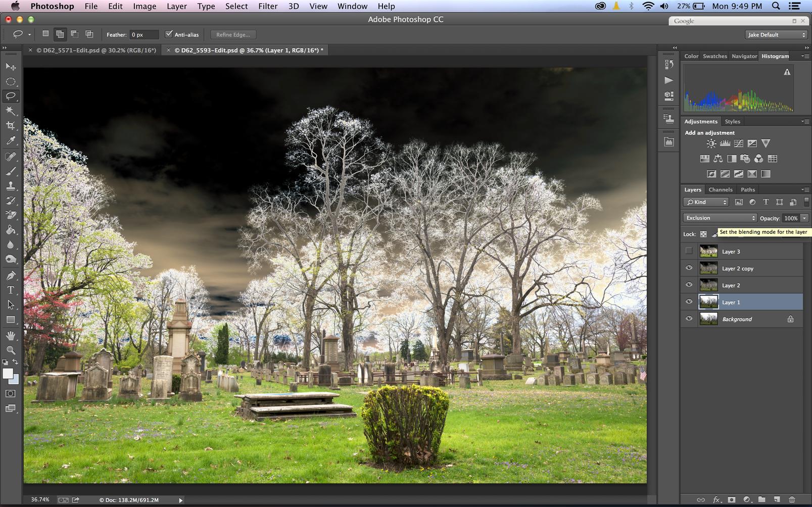Click the foreground color swatch
Image resolution: width=812 pixels, height=507 pixels.
(x=8, y=374)
